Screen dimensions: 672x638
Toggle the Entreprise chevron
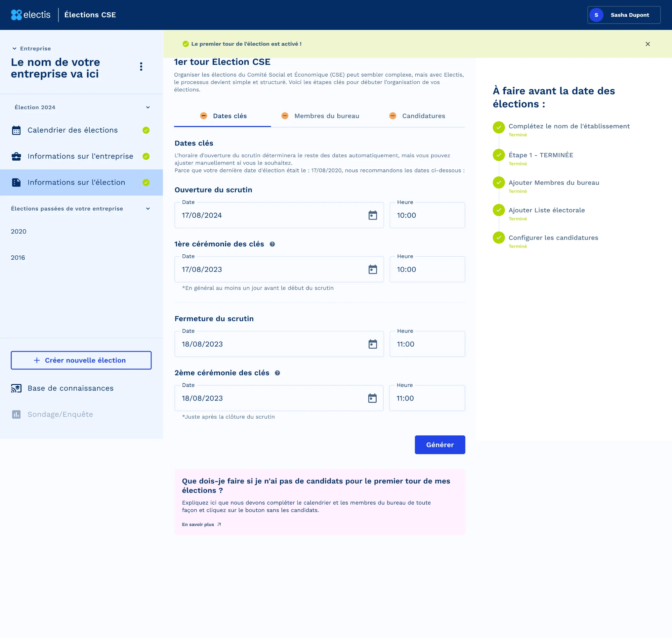14,49
